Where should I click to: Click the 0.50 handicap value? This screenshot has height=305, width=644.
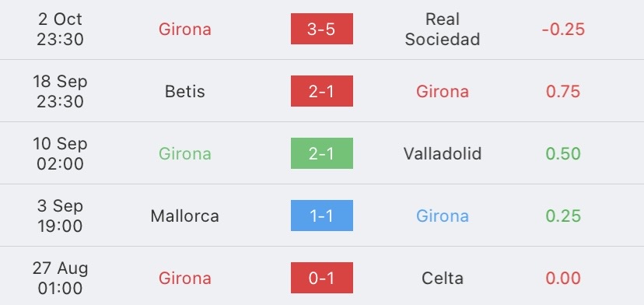(563, 153)
